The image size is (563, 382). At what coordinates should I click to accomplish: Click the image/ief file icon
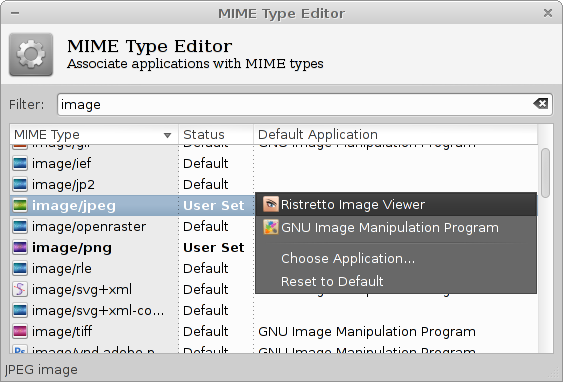(20, 163)
